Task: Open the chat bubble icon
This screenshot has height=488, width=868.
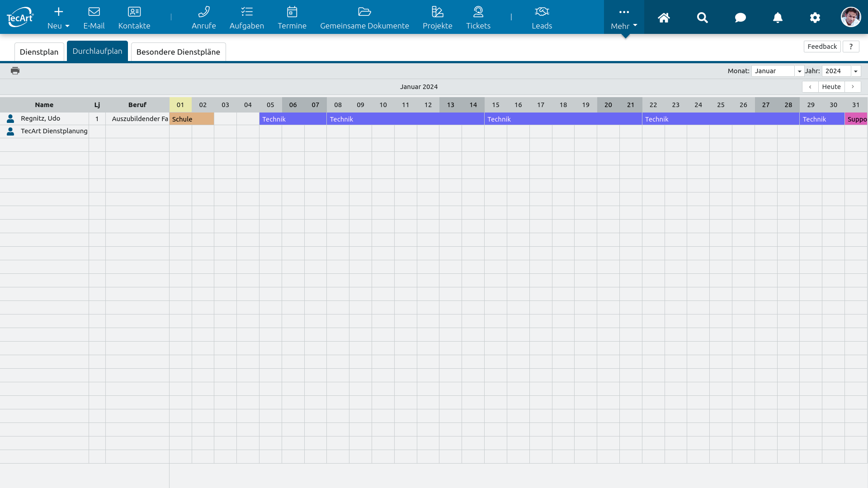Action: coord(740,17)
